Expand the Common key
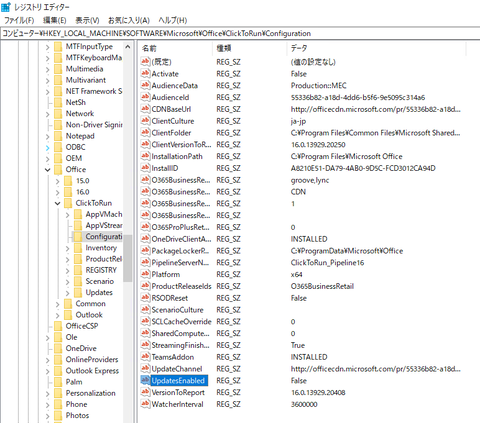480x423 pixels. click(57, 304)
